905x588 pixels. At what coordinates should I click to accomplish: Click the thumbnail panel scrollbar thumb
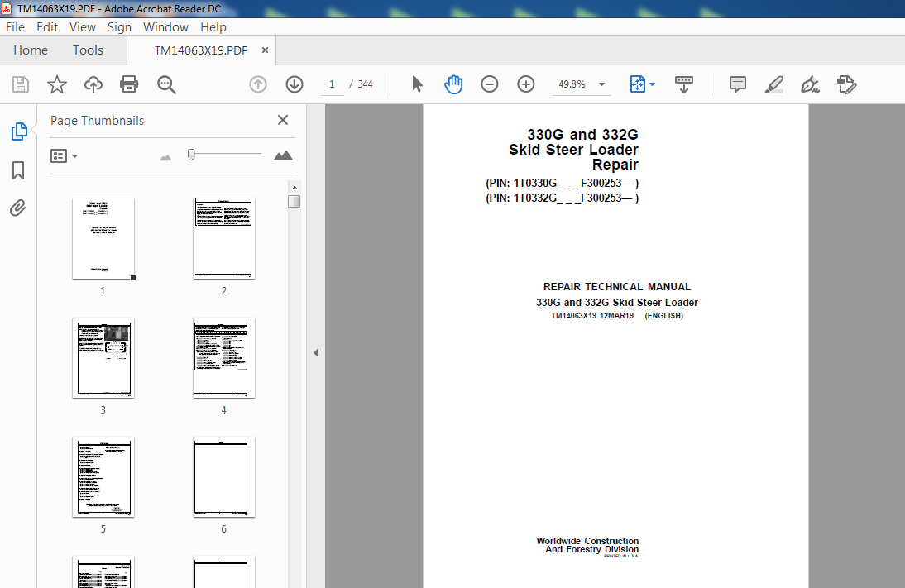pos(294,202)
